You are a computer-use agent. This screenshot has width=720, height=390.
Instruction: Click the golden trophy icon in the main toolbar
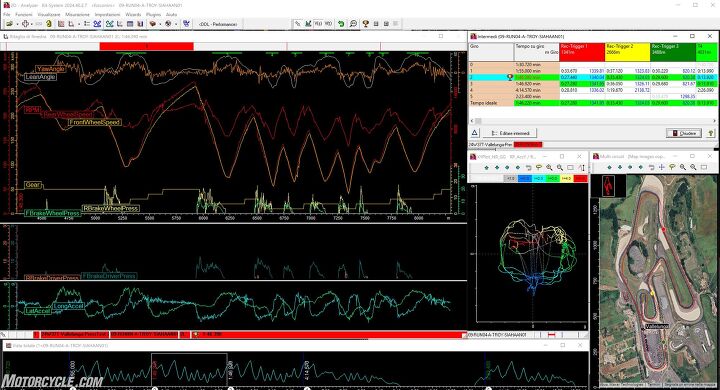(x=366, y=24)
